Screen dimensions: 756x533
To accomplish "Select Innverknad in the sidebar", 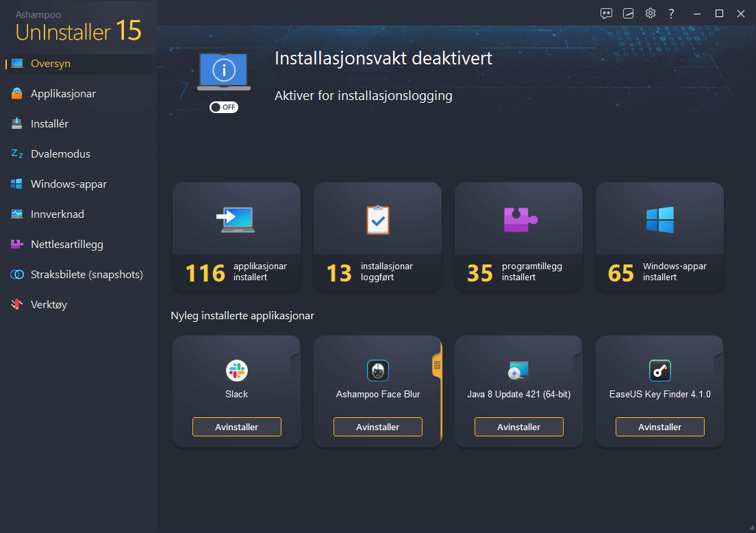I will click(x=77, y=214).
